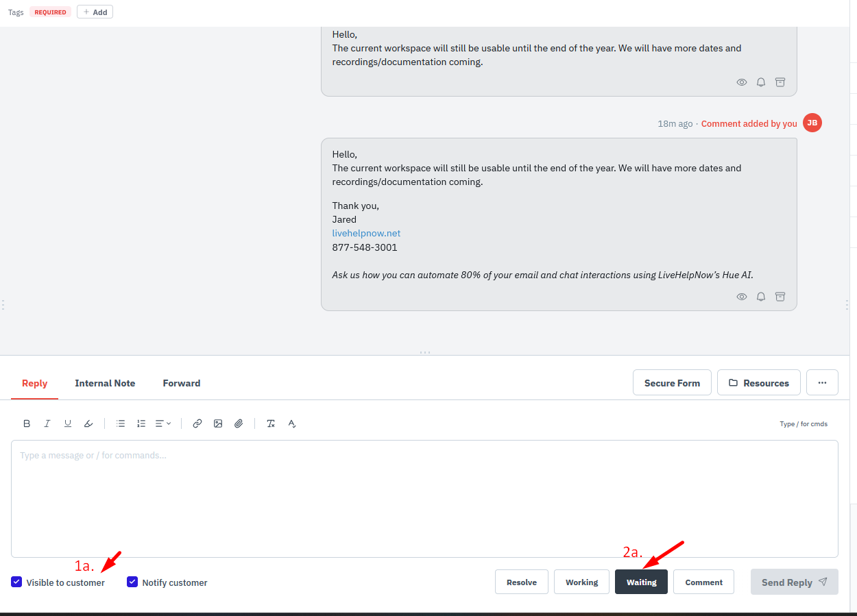This screenshot has width=857, height=616.
Task: Open the text color/style icon
Action: [x=292, y=423]
